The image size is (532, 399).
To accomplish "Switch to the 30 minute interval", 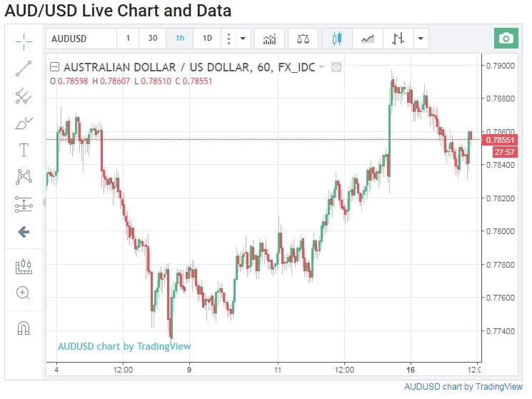I will coord(153,39).
